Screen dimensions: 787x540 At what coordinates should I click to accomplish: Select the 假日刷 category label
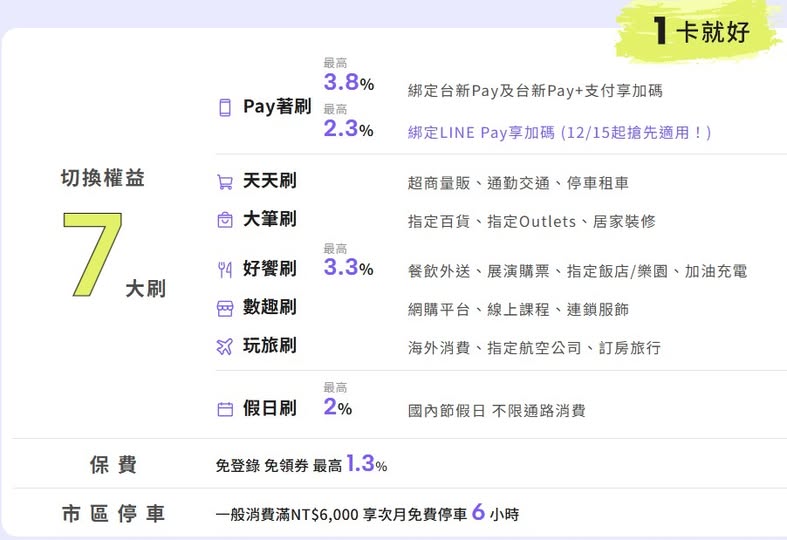(x=269, y=408)
